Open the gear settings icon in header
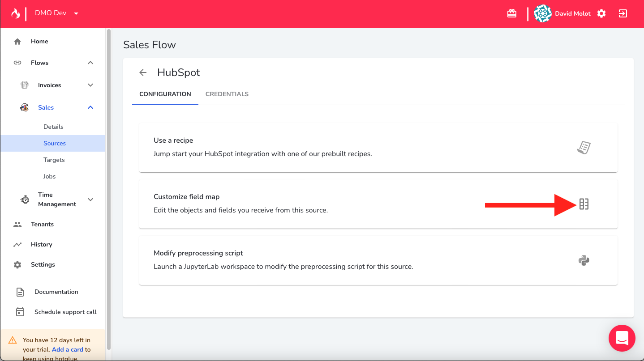 (601, 13)
